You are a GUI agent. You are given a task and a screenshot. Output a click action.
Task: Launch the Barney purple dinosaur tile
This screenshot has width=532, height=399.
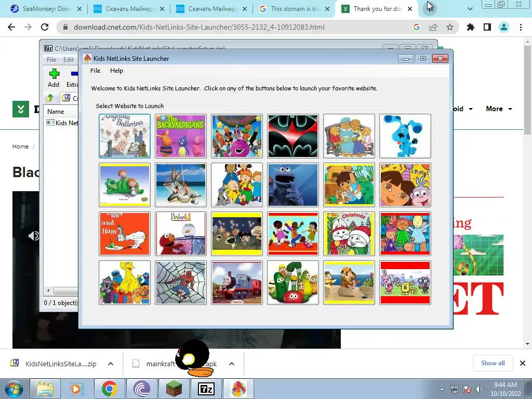coord(237,136)
